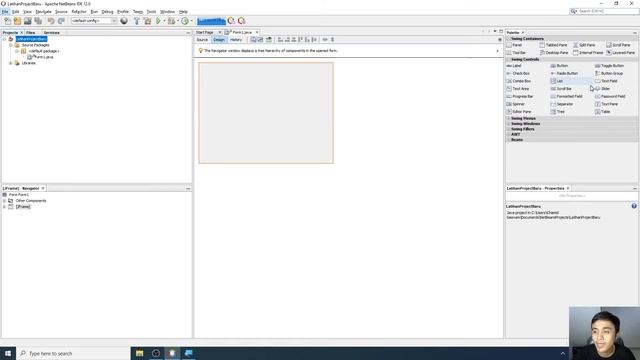Select Other Components in Navigator
The height and width of the screenshot is (360, 640).
click(31, 201)
